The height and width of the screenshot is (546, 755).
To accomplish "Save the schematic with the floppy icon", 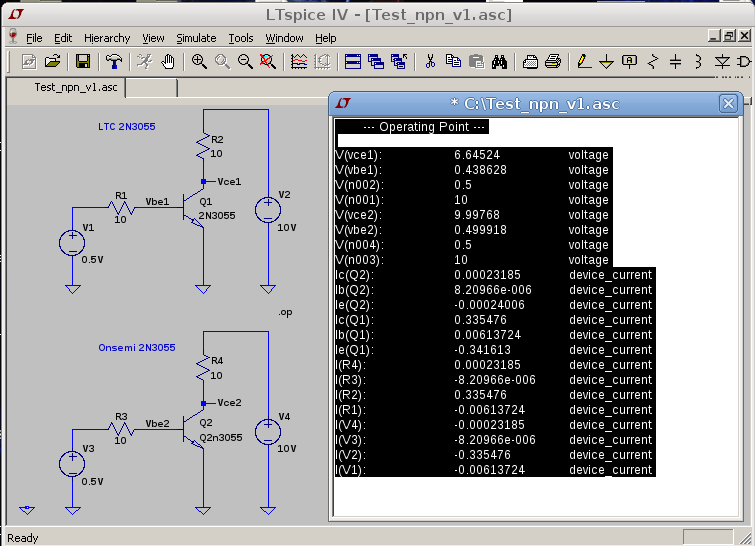I will pyautogui.click(x=83, y=62).
